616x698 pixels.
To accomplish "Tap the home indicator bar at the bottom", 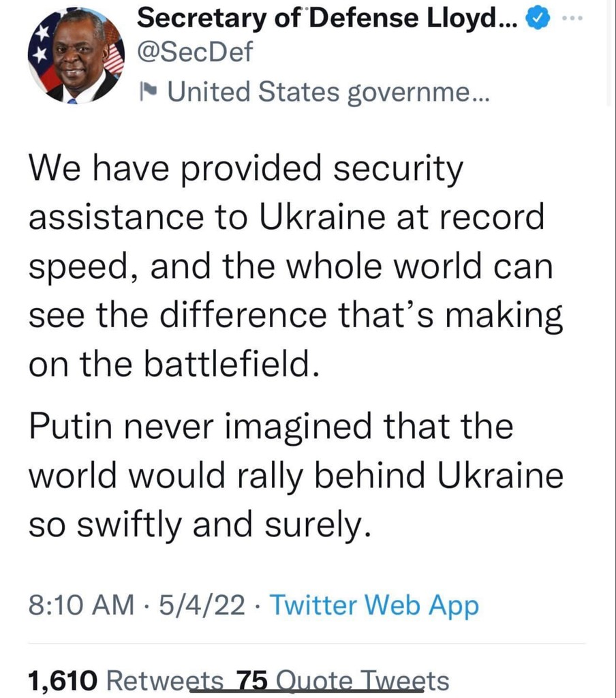I will [307, 691].
